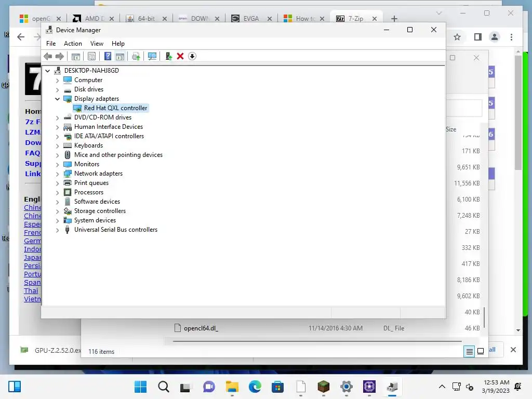Dismiss the downloads bar with X

[x=513, y=350]
